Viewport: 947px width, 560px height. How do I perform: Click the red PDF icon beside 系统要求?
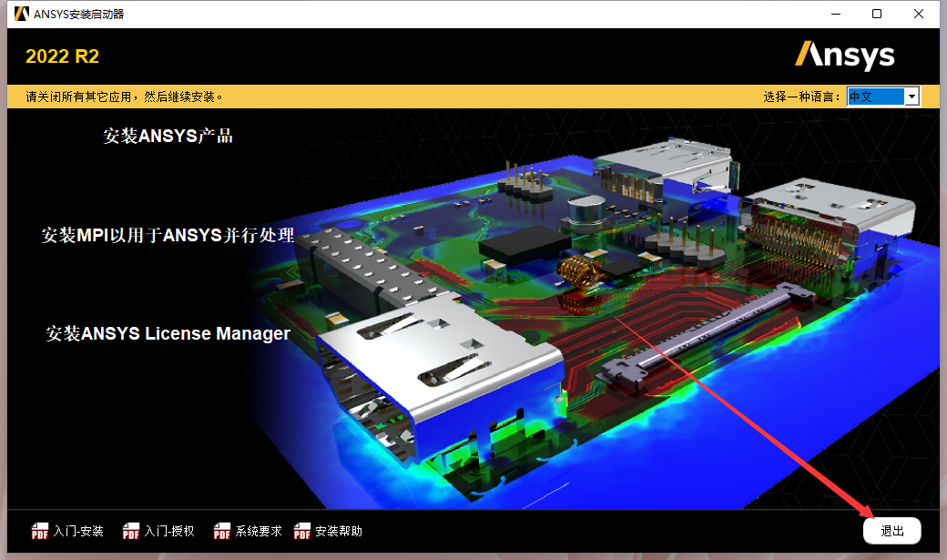221,531
